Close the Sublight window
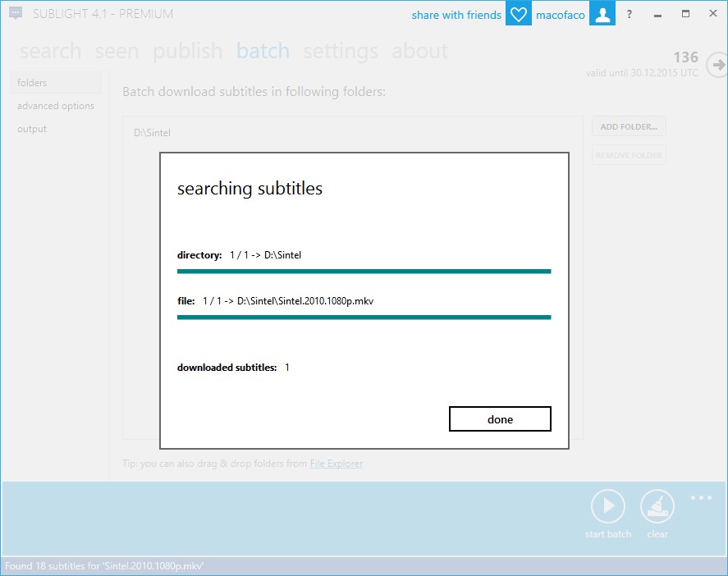Image resolution: width=728 pixels, height=576 pixels. point(713,13)
